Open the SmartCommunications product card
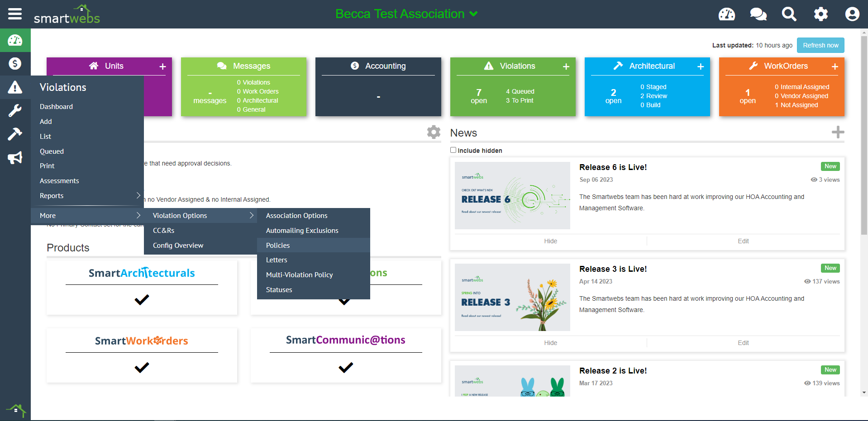868x421 pixels. click(346, 355)
